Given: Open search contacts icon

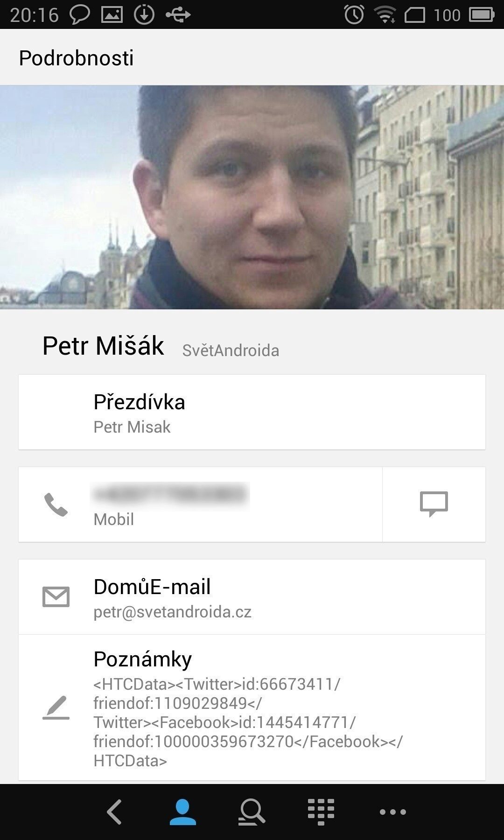Looking at the screenshot, I should [x=252, y=812].
